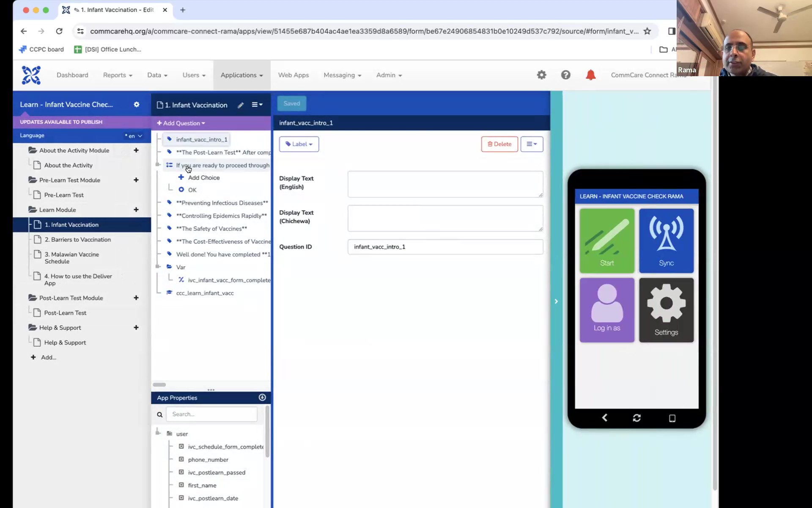
Task: Open the help question mark icon
Action: 565,75
